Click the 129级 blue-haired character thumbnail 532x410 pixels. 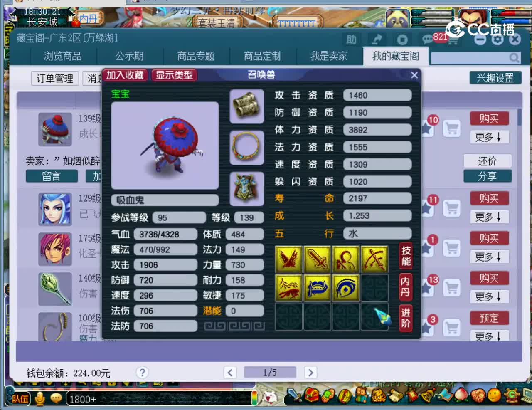55,209
